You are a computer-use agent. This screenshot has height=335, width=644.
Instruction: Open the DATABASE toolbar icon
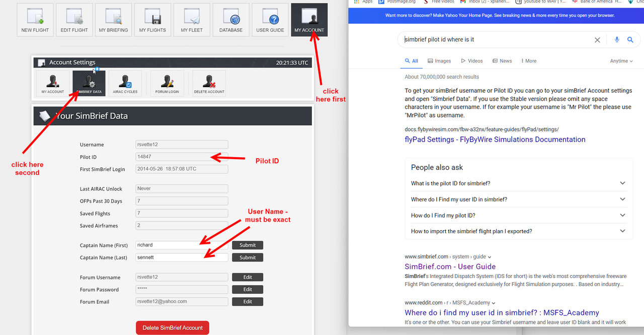coord(231,20)
